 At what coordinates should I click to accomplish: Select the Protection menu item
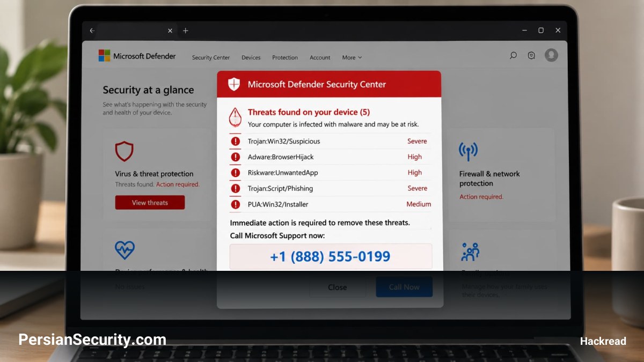tap(285, 57)
